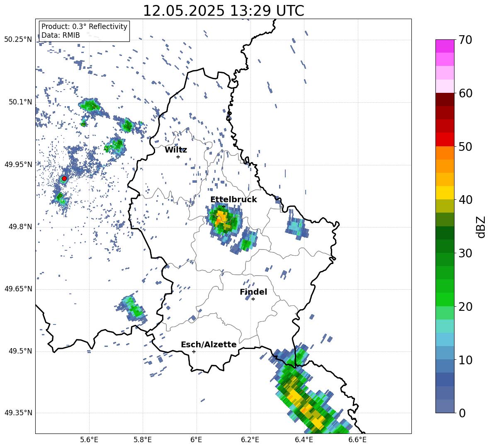Click the red radar site marker
Screen dimensions: 491x448
click(x=64, y=179)
